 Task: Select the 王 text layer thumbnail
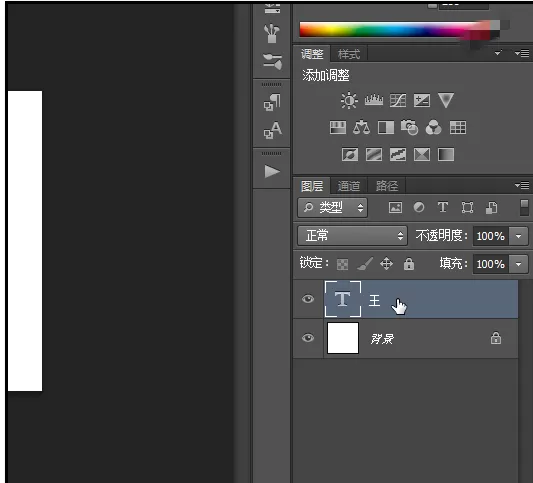(x=343, y=299)
